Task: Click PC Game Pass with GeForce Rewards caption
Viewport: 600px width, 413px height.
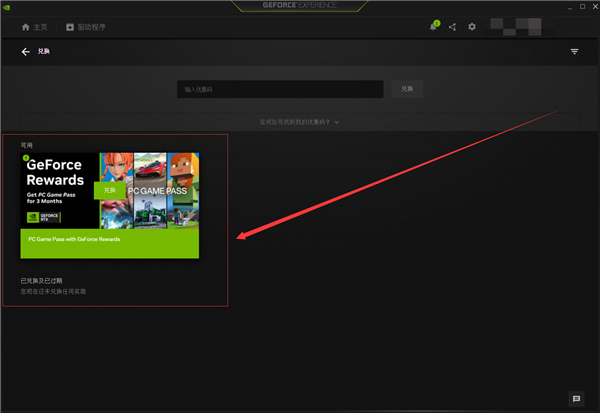Action: [x=74, y=239]
